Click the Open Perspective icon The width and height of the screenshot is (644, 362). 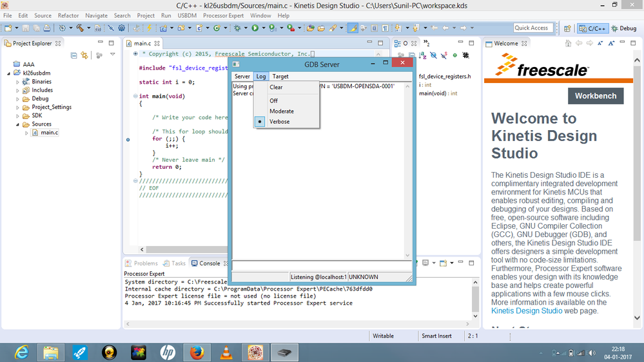(x=567, y=28)
